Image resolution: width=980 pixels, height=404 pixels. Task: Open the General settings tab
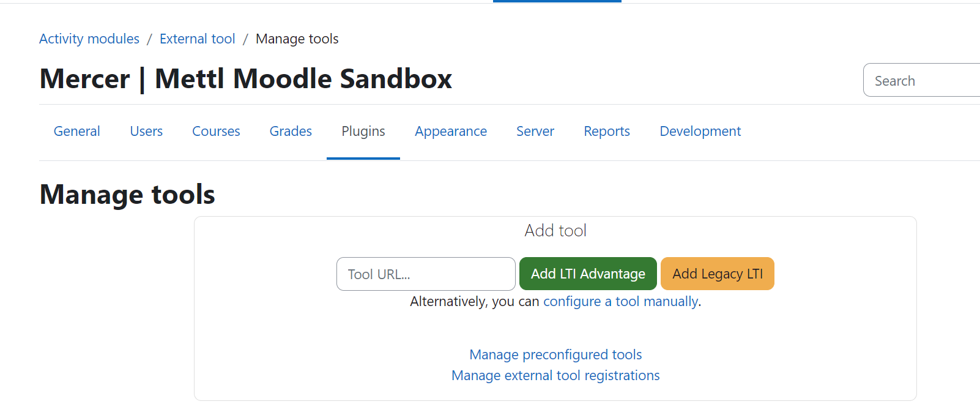[x=76, y=132]
